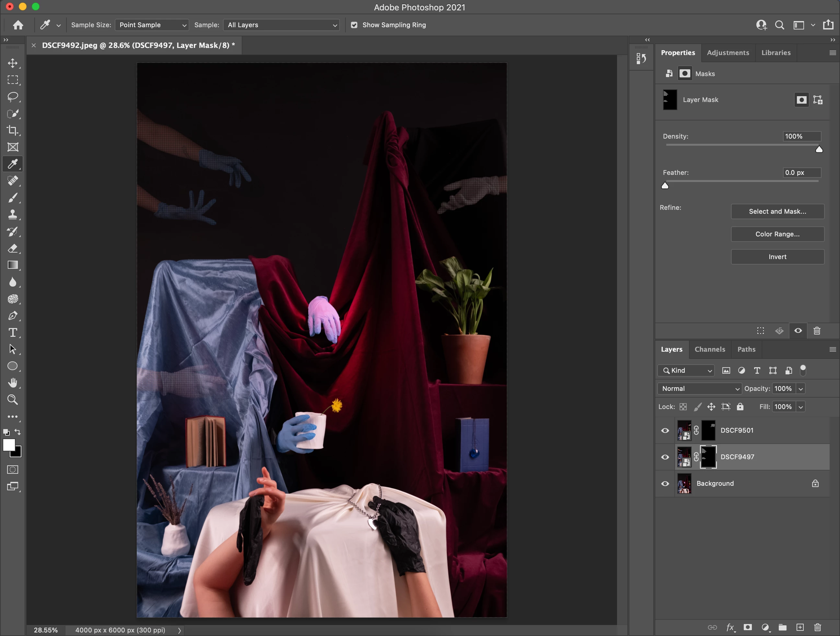Expand the layer Kind filter dropdown
This screenshot has height=636, width=840.
[686, 371]
